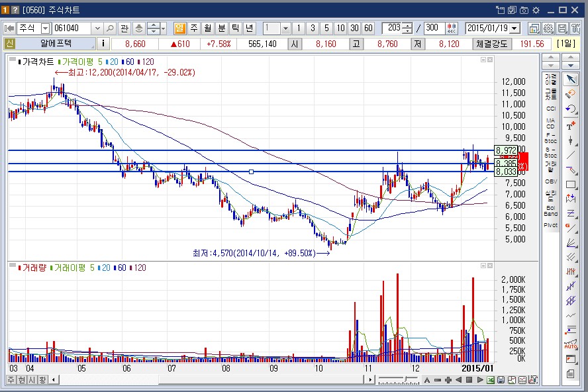Click the text annotation tool (T+)
The width and height of the screenshot is (588, 392).
(571, 126)
